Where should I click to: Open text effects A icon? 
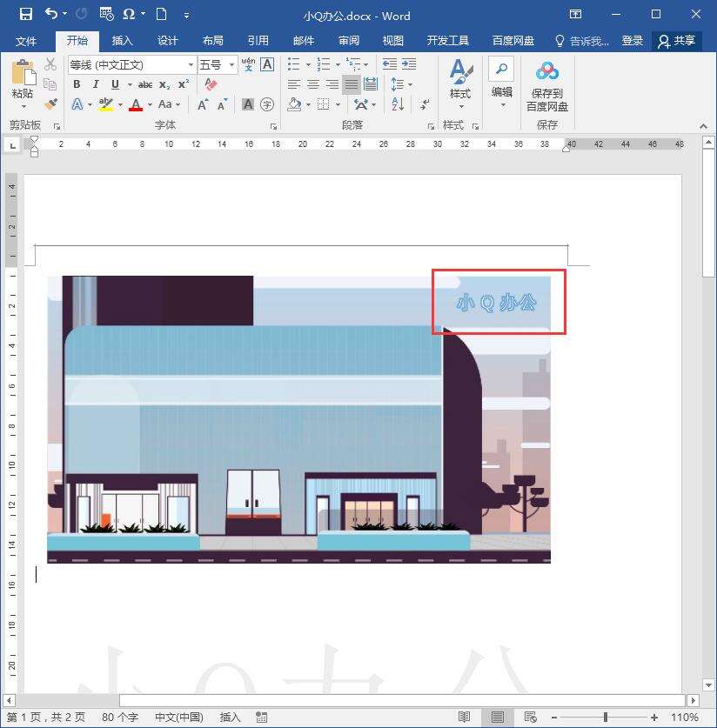(x=77, y=104)
